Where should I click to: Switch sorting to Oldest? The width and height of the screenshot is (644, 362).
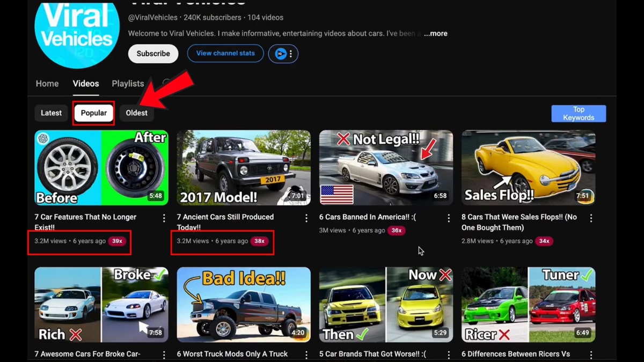click(x=136, y=113)
